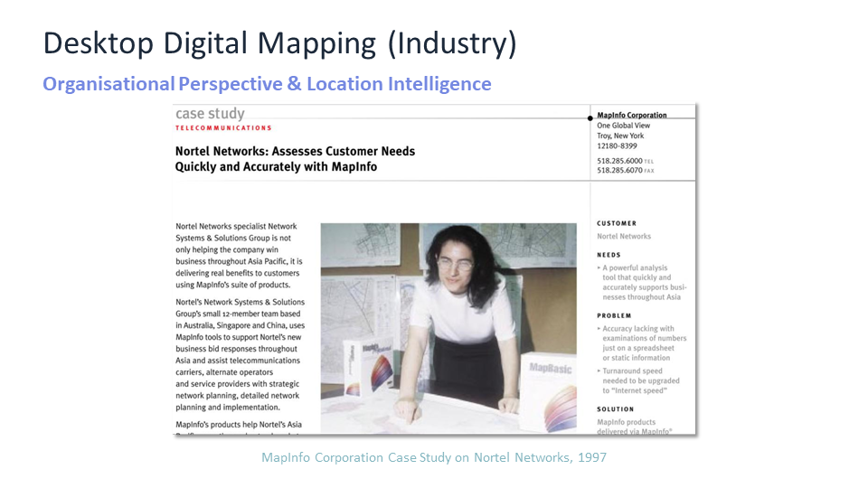Screen dimensions: 868x488
Task: Click the paragraph line "MapInfo's products help Nortel's Asia"
Action: point(239,425)
